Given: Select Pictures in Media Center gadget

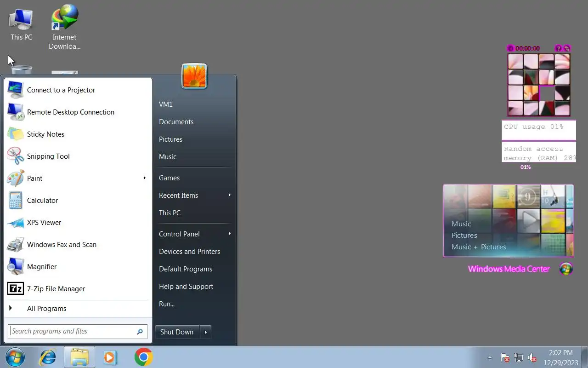Looking at the screenshot, I should (464, 236).
